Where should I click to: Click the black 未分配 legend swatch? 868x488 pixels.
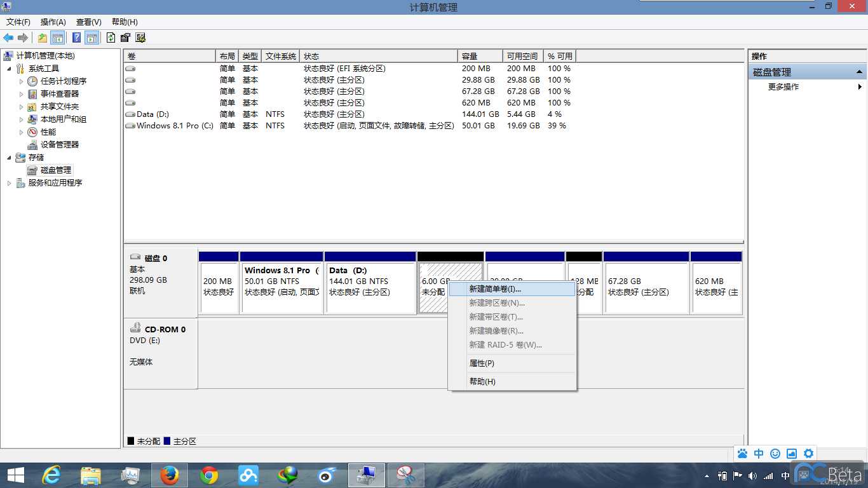pos(131,441)
